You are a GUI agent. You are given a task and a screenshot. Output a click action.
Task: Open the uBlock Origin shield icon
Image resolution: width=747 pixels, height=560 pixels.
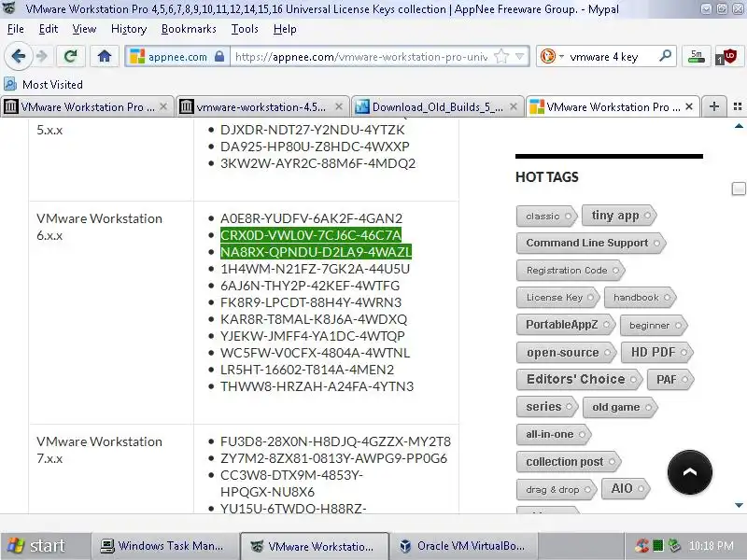tap(727, 57)
